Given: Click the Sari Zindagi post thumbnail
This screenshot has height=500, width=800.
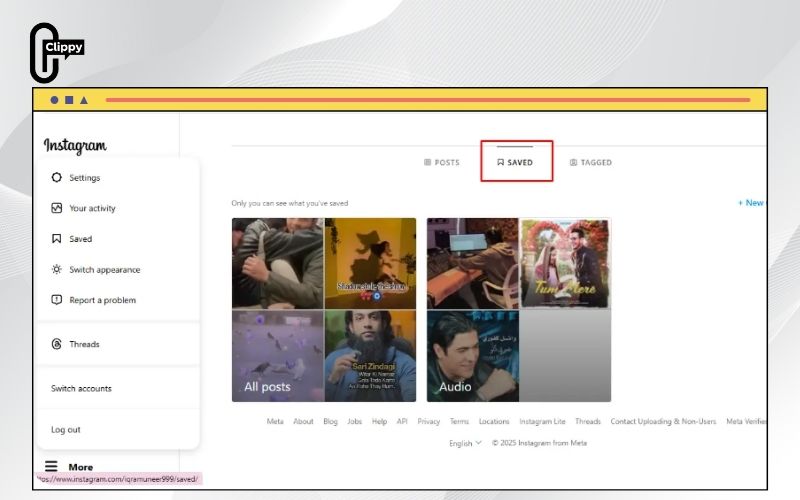Looking at the screenshot, I should click(x=370, y=356).
